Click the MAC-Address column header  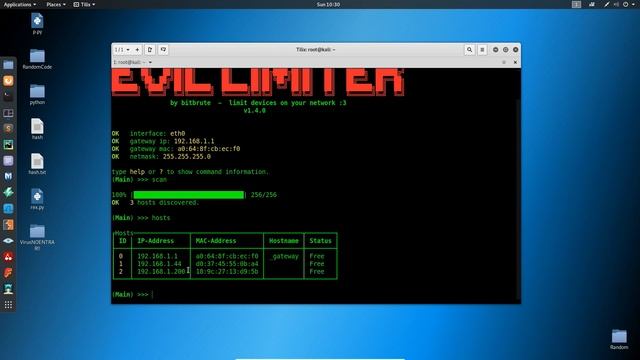pyautogui.click(x=216, y=241)
